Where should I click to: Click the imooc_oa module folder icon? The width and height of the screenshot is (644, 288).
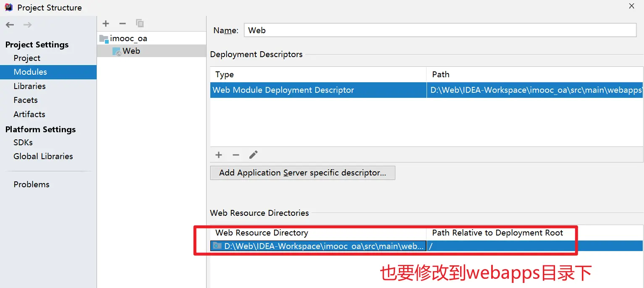[104, 39]
